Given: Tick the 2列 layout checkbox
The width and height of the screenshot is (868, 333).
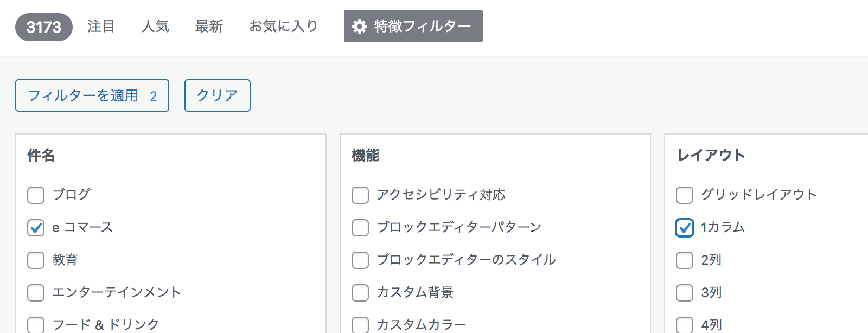Looking at the screenshot, I should pyautogui.click(x=685, y=260).
